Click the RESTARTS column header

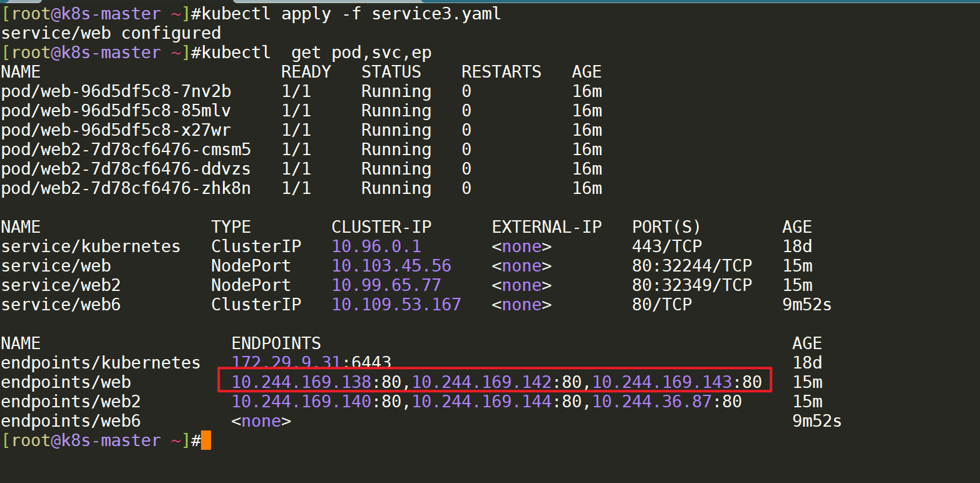click(502, 72)
